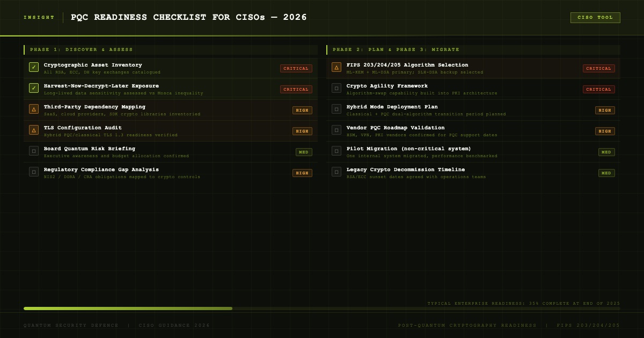Tick the Crypto Agility Framework checkbox
The image size is (644, 338).
(336, 88)
